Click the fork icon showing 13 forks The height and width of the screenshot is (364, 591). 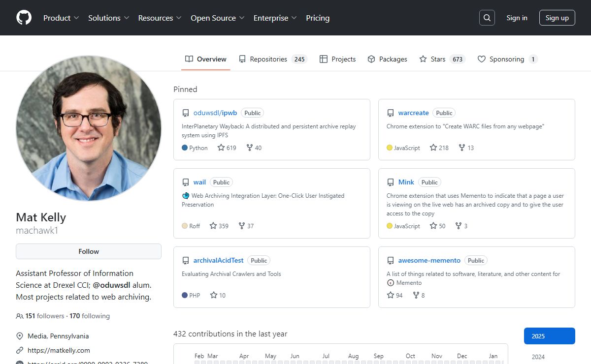pos(461,148)
